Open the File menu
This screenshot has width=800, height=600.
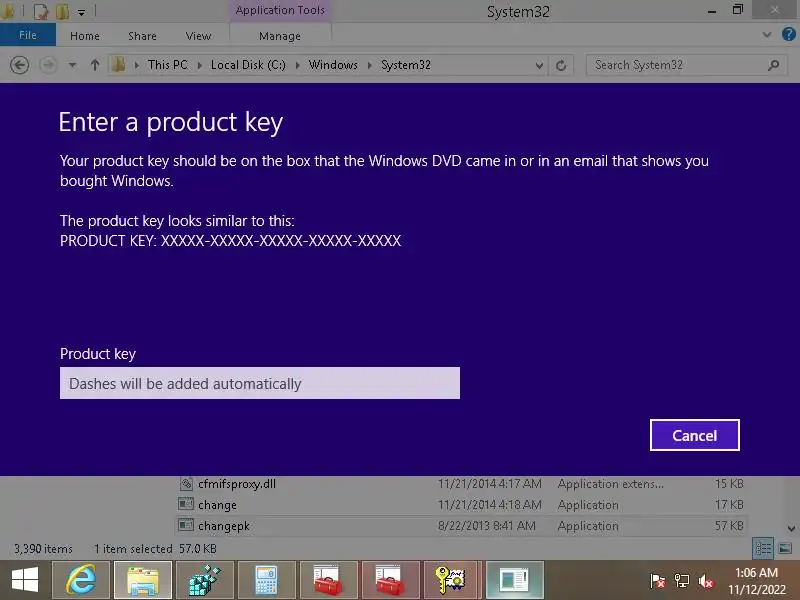click(28, 35)
